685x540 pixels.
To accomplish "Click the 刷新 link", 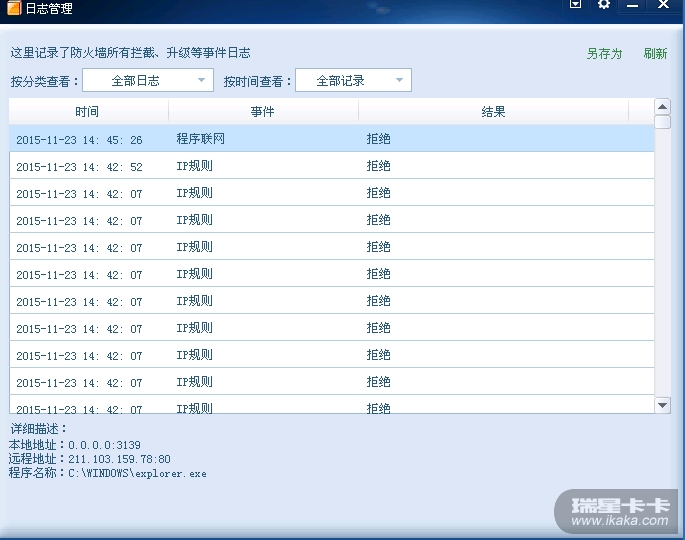I will (655, 53).
